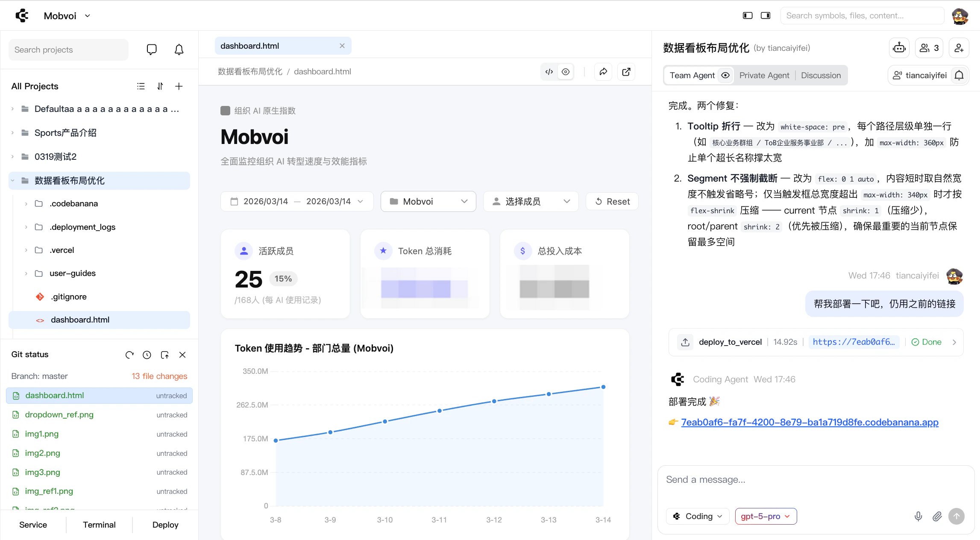980x540 pixels.
Task: Refresh the Git status panel
Action: click(x=129, y=355)
